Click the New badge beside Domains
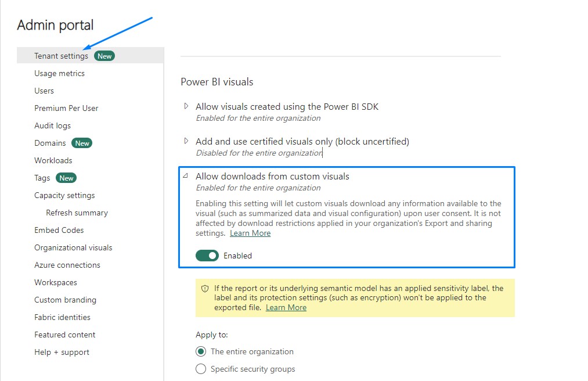 pyautogui.click(x=82, y=143)
